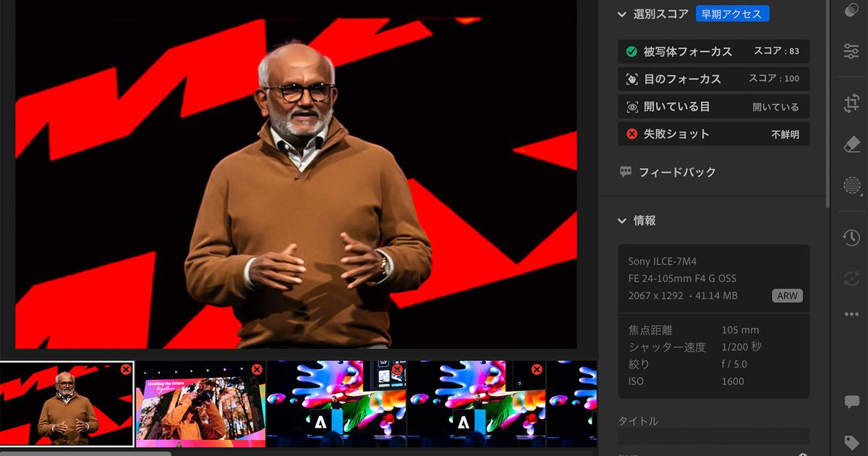Viewport: 868px width, 456px height.
Task: Click the 'スコア：100' value
Action: tap(774, 79)
